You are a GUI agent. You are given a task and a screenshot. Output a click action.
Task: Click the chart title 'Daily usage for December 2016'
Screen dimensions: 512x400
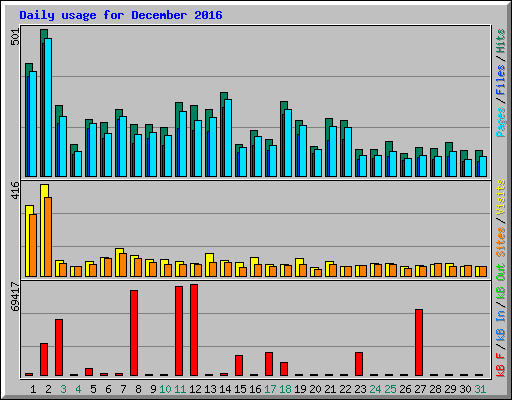pos(121,15)
